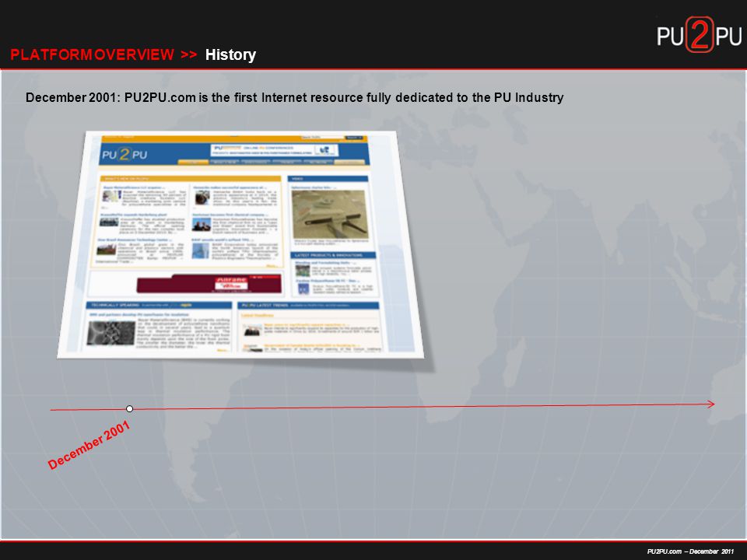Click the microscope image in Technically Speaking section

pos(111,332)
